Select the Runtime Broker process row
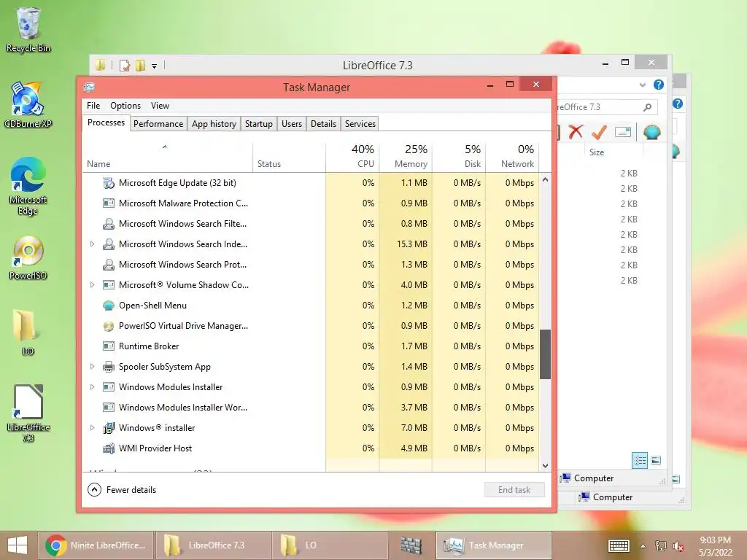The height and width of the screenshot is (560, 747). 311,346
